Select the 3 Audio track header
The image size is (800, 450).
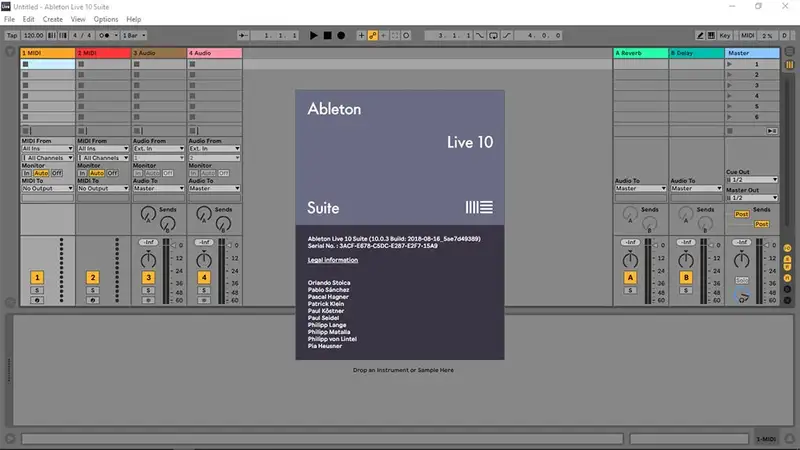(x=159, y=53)
